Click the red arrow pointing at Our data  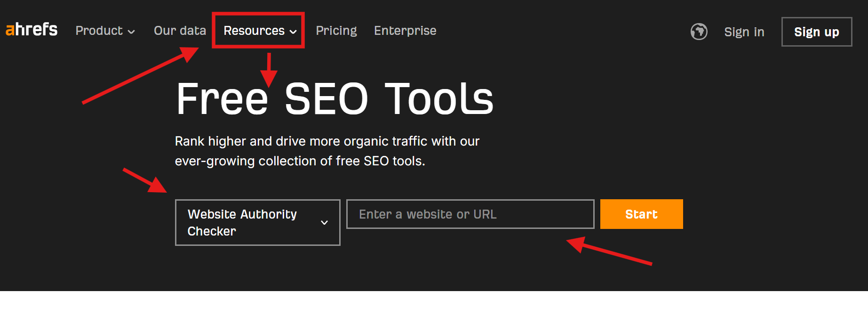click(x=141, y=74)
